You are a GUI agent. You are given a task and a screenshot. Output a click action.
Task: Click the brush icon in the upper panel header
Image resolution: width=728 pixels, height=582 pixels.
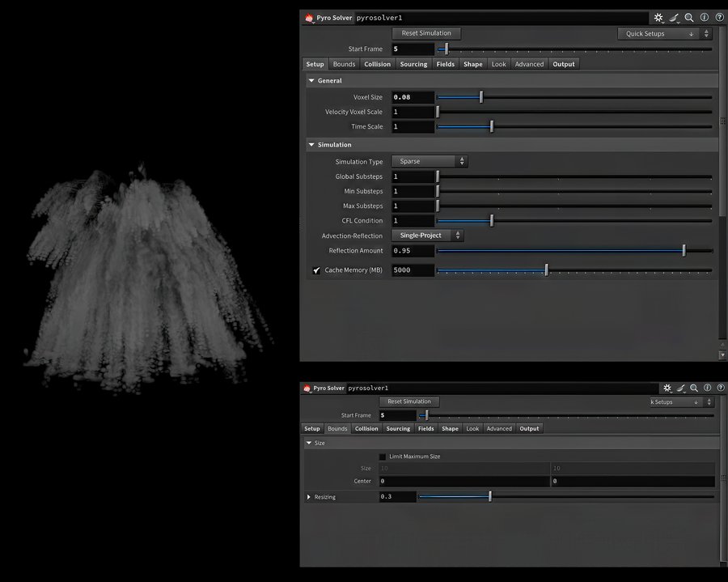coord(674,18)
